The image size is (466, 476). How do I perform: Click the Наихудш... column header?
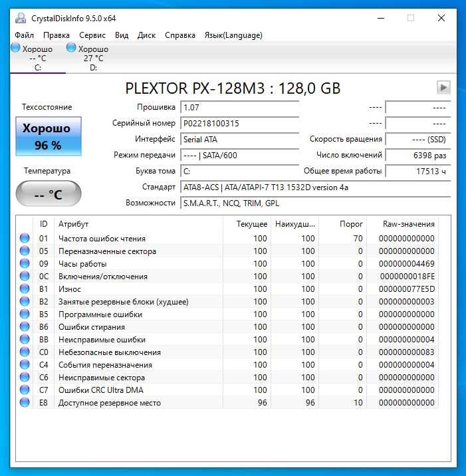[x=294, y=224]
